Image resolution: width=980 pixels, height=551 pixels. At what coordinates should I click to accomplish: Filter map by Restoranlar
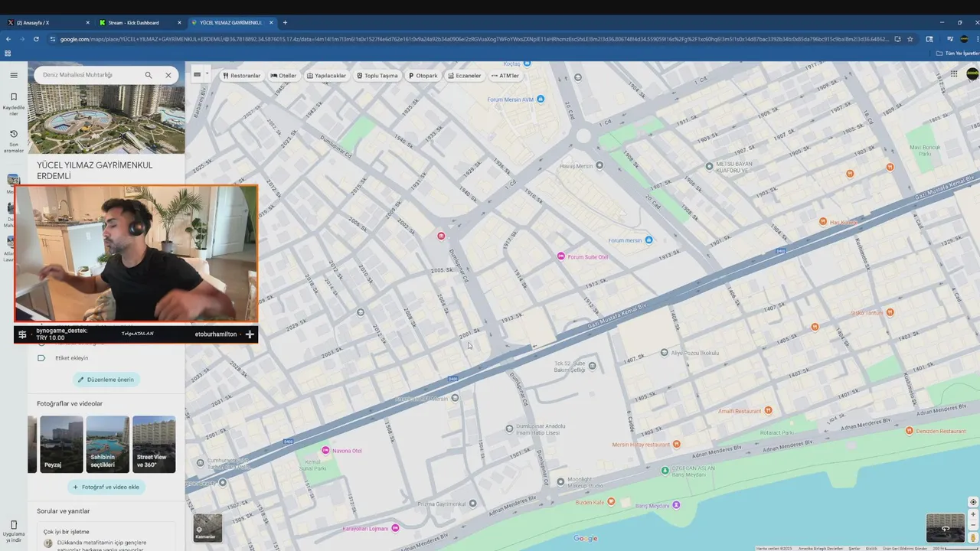(241, 76)
